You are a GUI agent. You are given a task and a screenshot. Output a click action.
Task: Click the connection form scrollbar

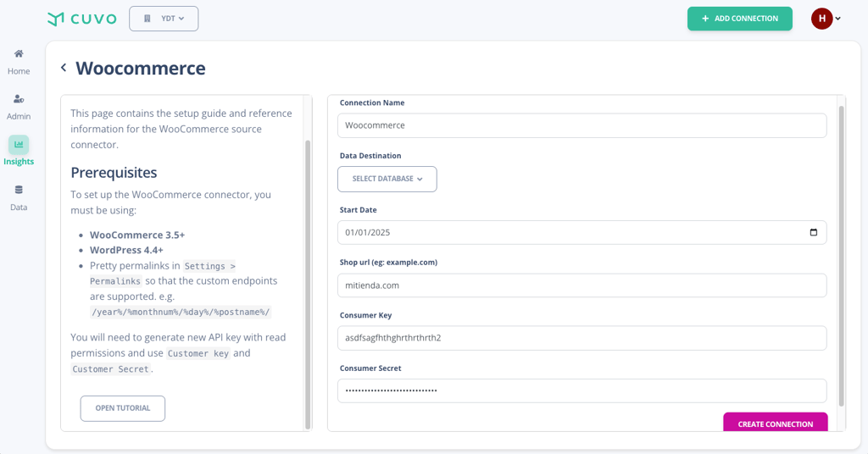(841, 254)
